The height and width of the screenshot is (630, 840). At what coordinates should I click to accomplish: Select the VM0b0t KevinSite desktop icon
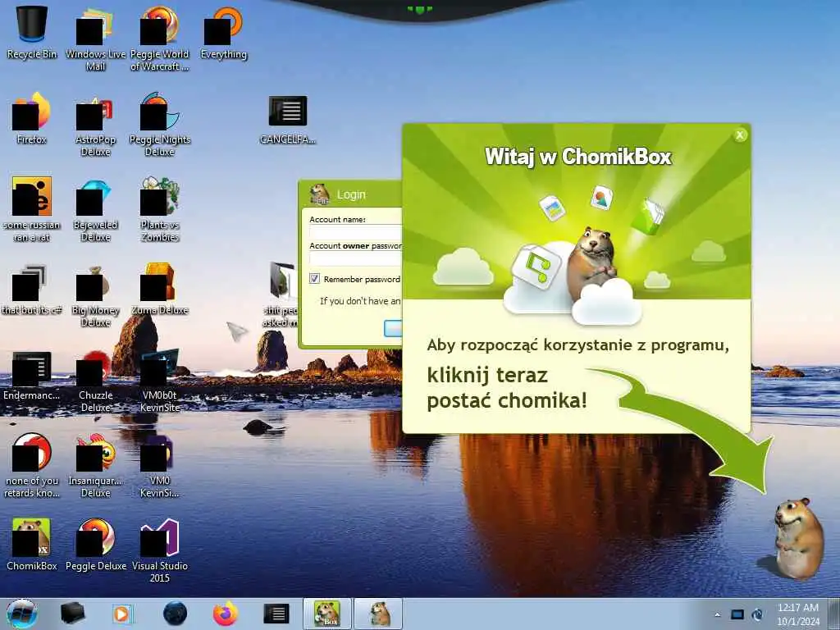tap(160, 380)
